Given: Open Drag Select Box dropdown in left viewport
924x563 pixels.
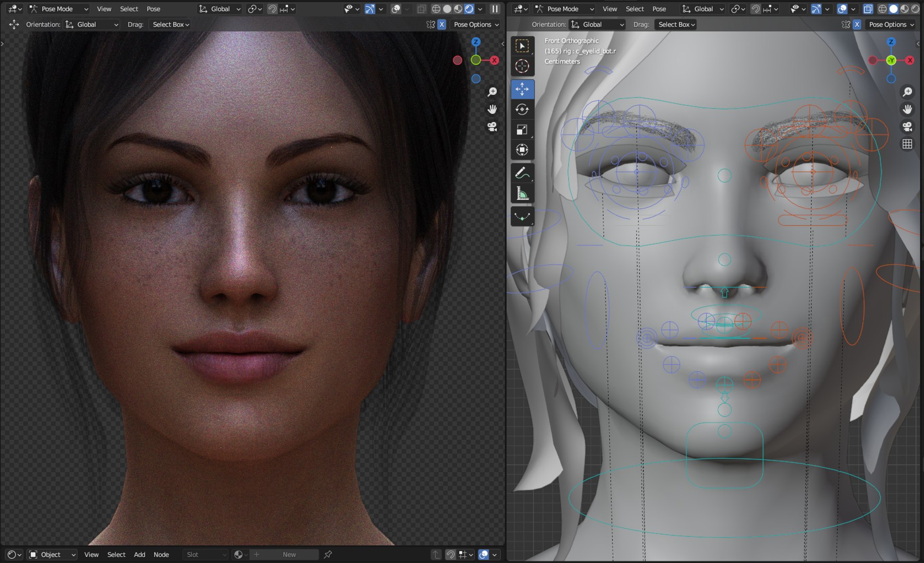Looking at the screenshot, I should tap(170, 25).
